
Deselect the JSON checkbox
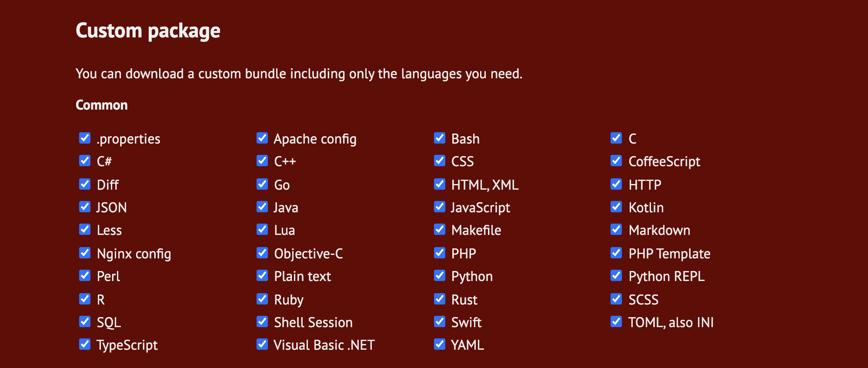click(85, 207)
